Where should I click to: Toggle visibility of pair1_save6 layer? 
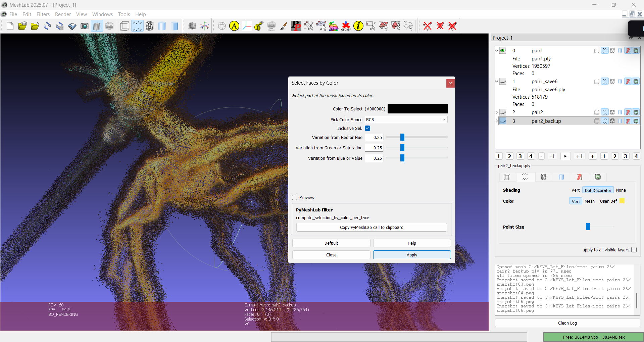pos(503,82)
